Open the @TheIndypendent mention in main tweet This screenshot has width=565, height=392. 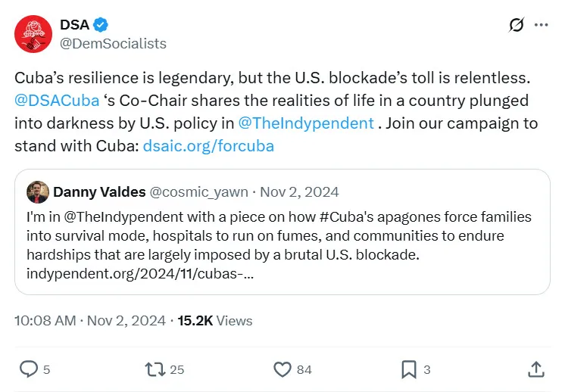click(x=305, y=123)
